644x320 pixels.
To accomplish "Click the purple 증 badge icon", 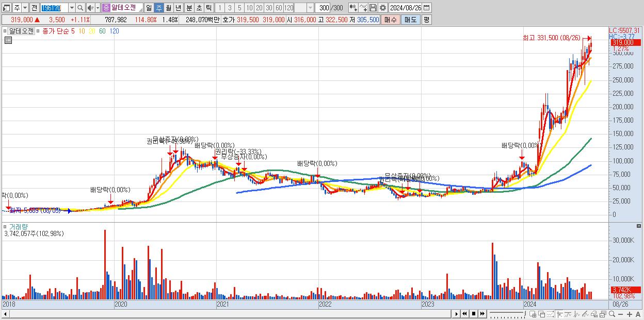I will coord(106,8).
